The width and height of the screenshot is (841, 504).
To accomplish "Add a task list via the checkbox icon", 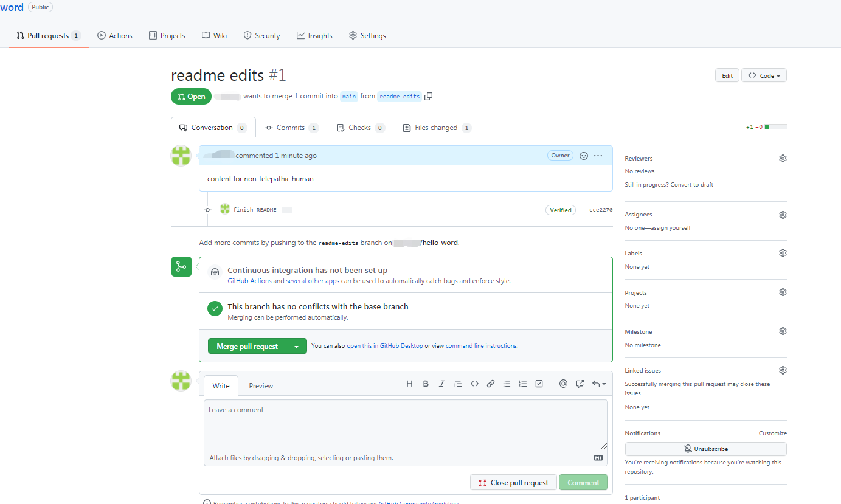I will (x=539, y=383).
